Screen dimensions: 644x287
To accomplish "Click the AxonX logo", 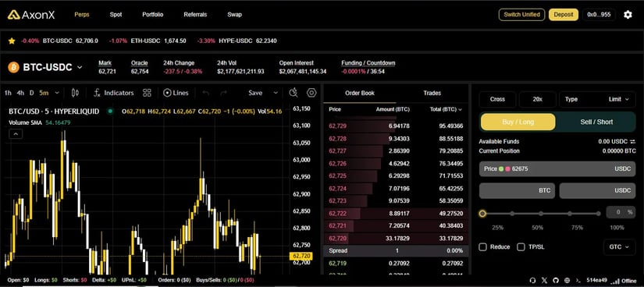I will 31,15.
